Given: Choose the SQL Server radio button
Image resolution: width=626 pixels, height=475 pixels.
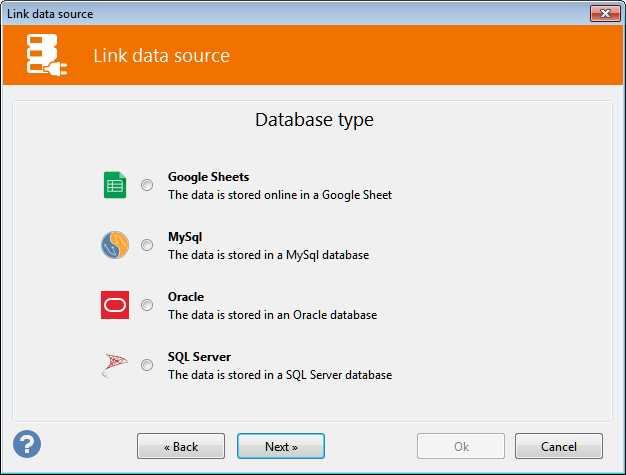Looking at the screenshot, I should (147, 365).
